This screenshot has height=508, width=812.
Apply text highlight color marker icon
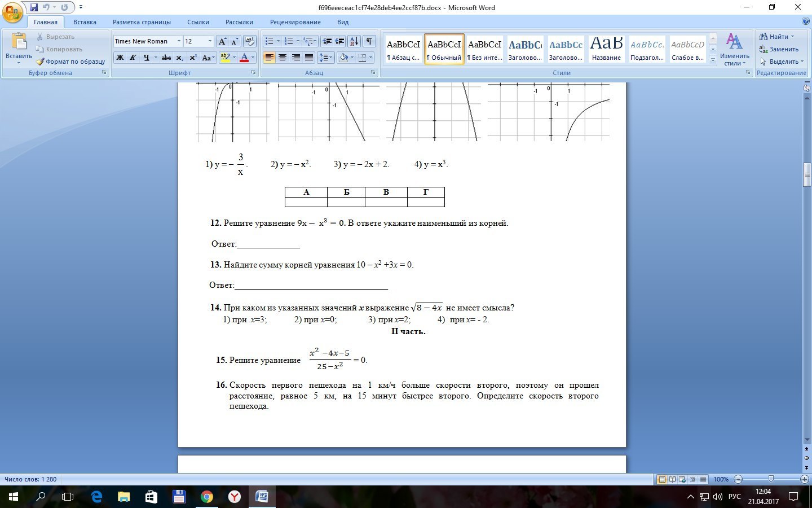pyautogui.click(x=226, y=58)
